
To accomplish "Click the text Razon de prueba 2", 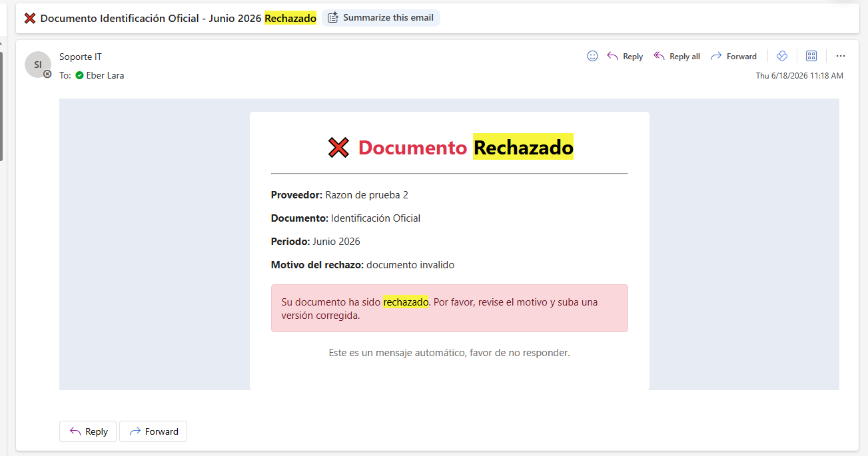I will 366,195.
